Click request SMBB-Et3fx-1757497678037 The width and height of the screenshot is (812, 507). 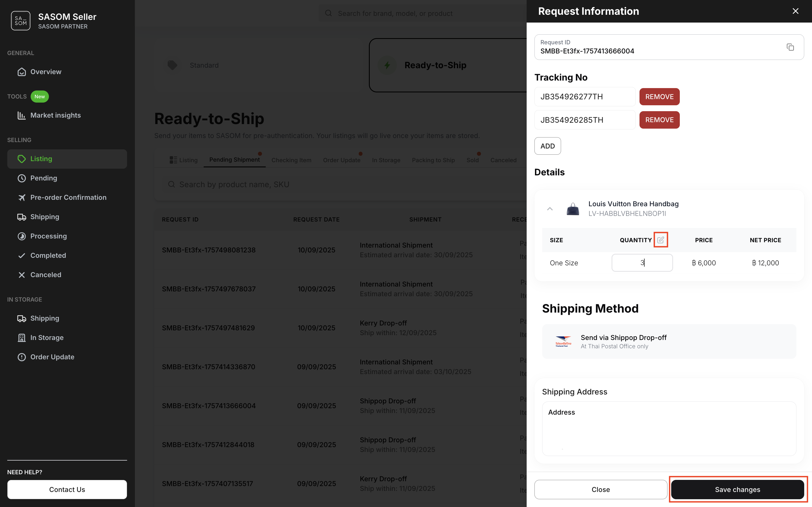pos(209,289)
